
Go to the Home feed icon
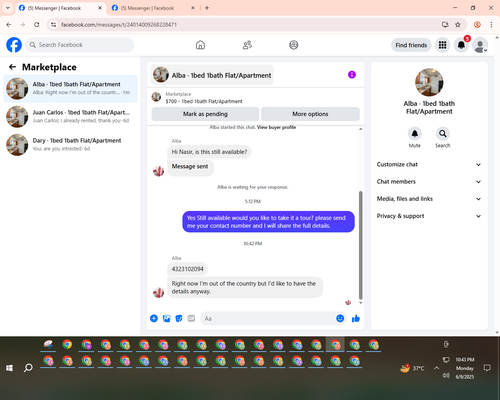click(x=200, y=45)
